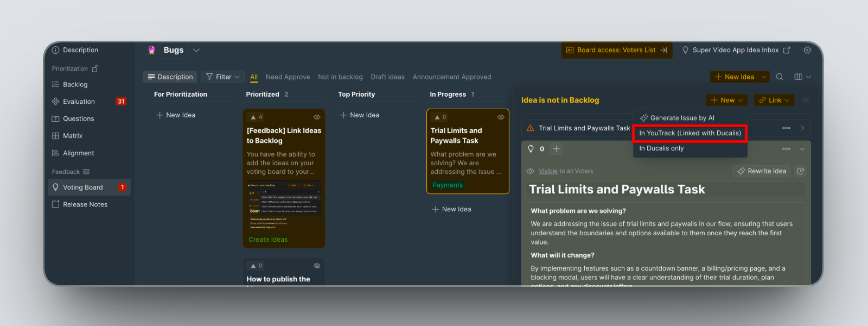Add a vote with plus icon
868x326 pixels.
[557, 149]
